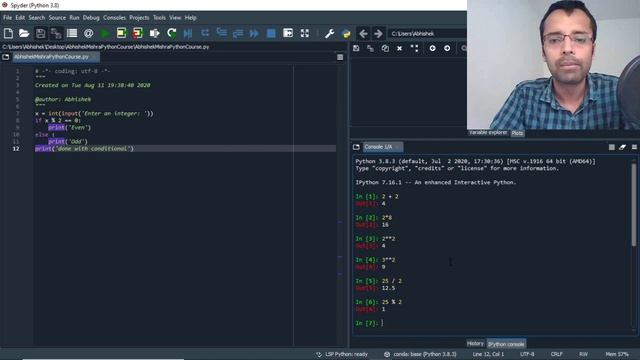Click the Remove all plots icon

point(414,48)
